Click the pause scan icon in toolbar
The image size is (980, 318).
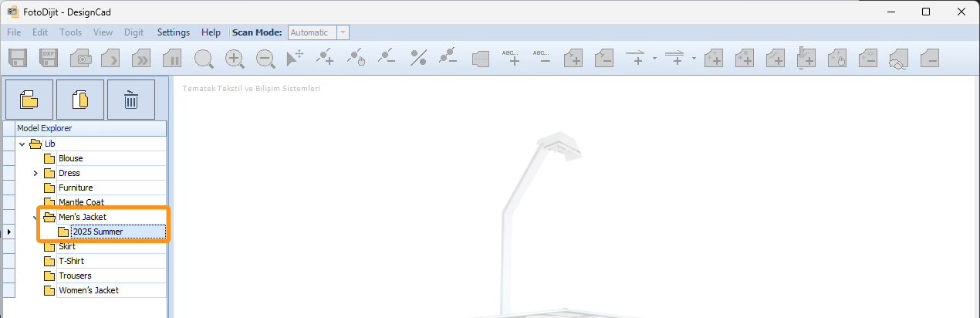(x=173, y=58)
